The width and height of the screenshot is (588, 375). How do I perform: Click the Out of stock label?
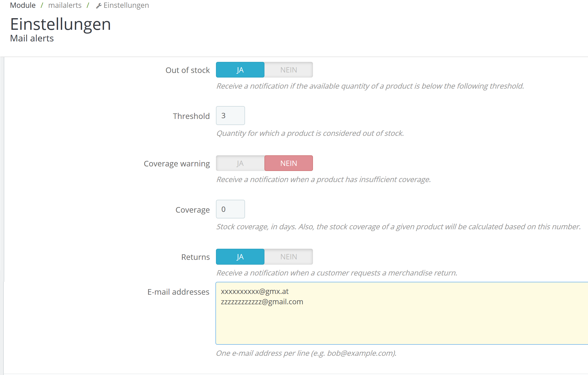point(187,70)
